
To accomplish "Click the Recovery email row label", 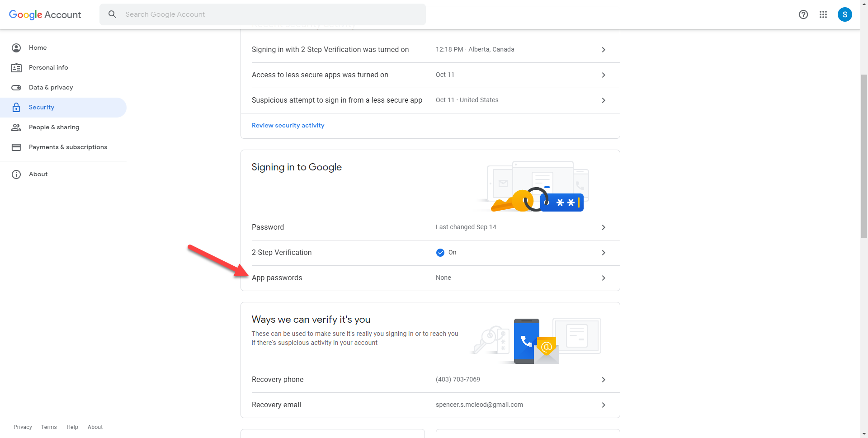I will [277, 405].
